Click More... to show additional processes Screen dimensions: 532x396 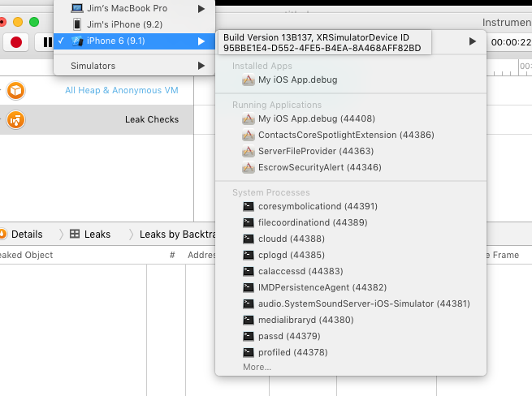click(x=257, y=367)
